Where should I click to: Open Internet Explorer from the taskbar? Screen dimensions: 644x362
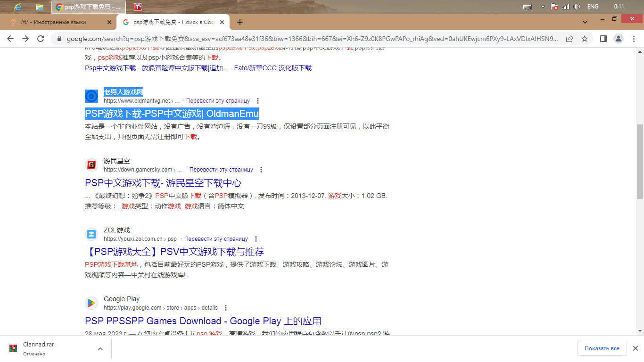pyautogui.click(x=18, y=7)
